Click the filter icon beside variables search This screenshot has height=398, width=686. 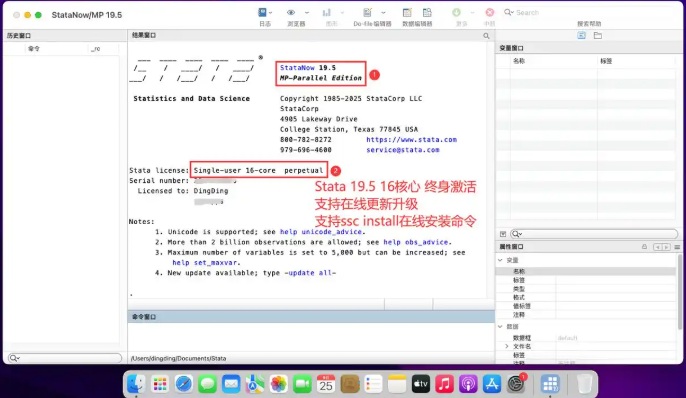point(503,234)
